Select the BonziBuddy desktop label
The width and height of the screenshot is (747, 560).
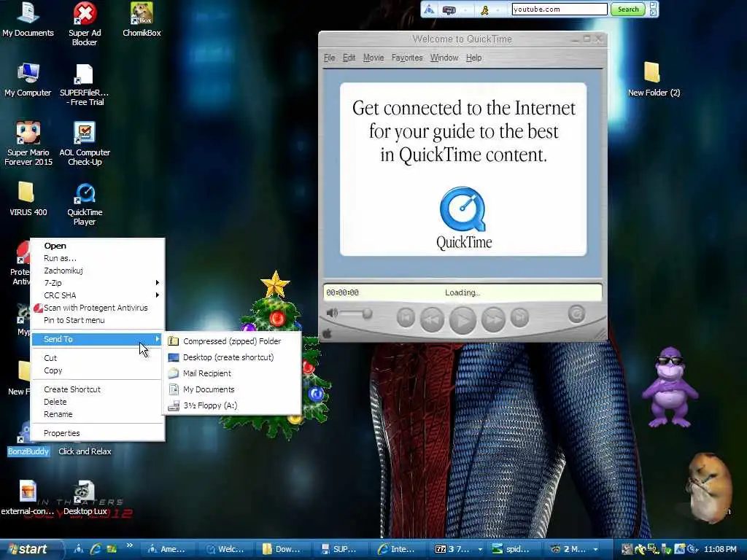(28, 451)
